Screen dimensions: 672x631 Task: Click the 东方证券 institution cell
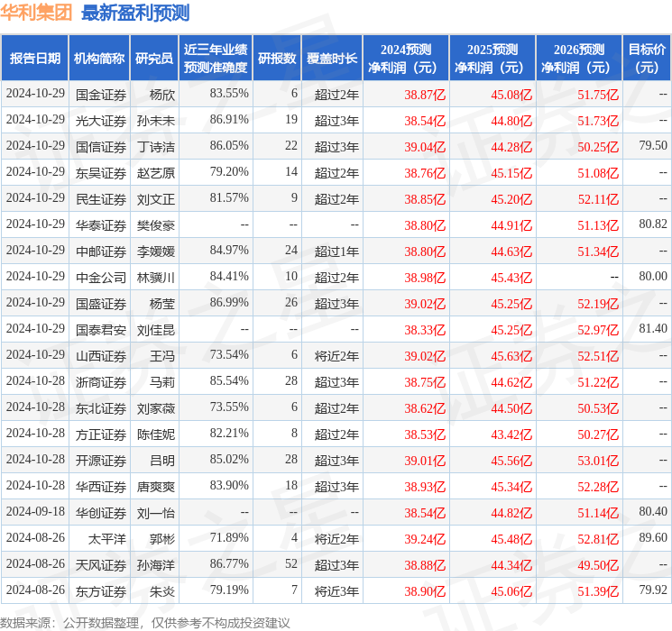101,591
